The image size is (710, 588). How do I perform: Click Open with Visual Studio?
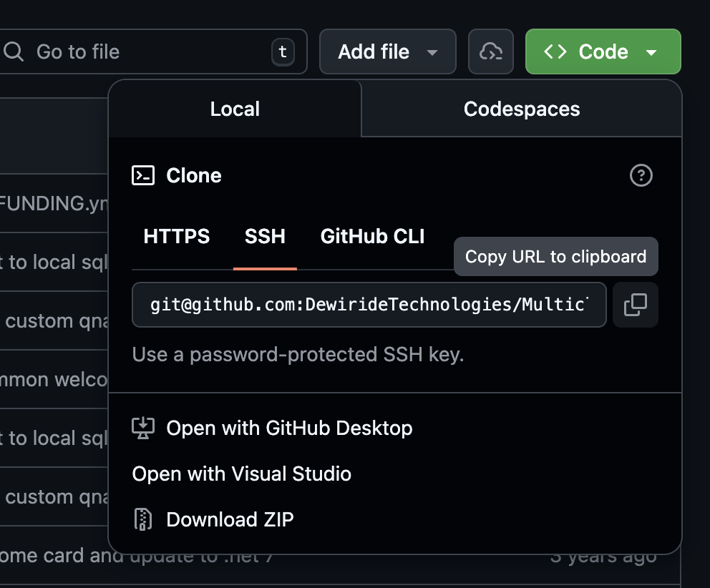[x=241, y=474]
